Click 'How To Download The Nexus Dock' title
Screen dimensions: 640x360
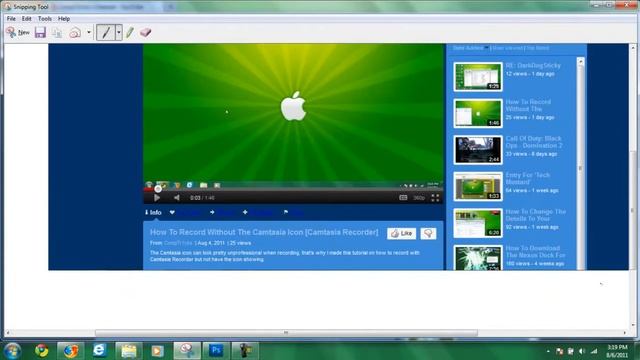[x=535, y=251]
